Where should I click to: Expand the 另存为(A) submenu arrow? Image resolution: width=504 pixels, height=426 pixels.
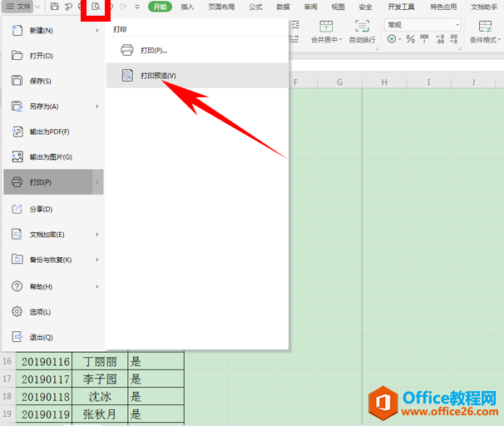click(97, 106)
